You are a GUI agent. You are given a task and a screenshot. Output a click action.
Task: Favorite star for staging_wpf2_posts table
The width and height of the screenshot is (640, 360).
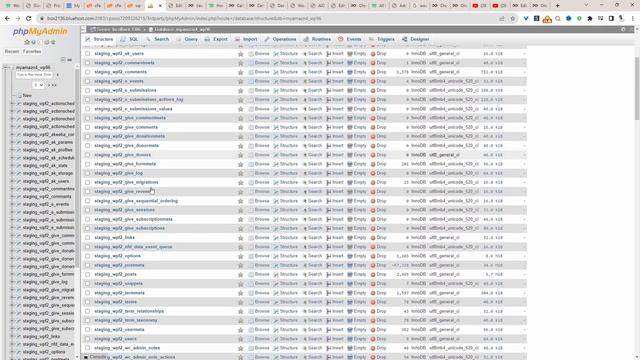point(240,275)
